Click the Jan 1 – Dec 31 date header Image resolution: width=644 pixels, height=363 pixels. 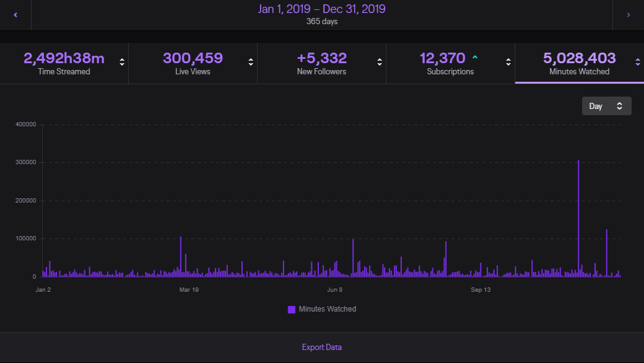coord(321,10)
